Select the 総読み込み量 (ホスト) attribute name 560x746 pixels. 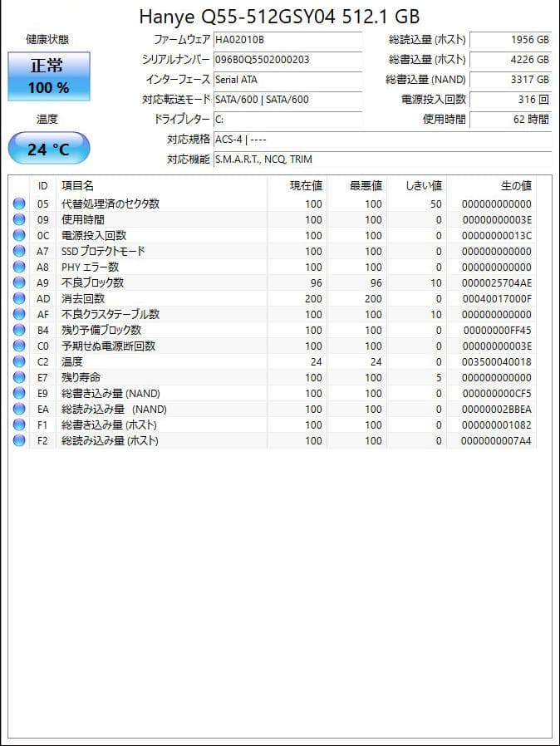110,440
